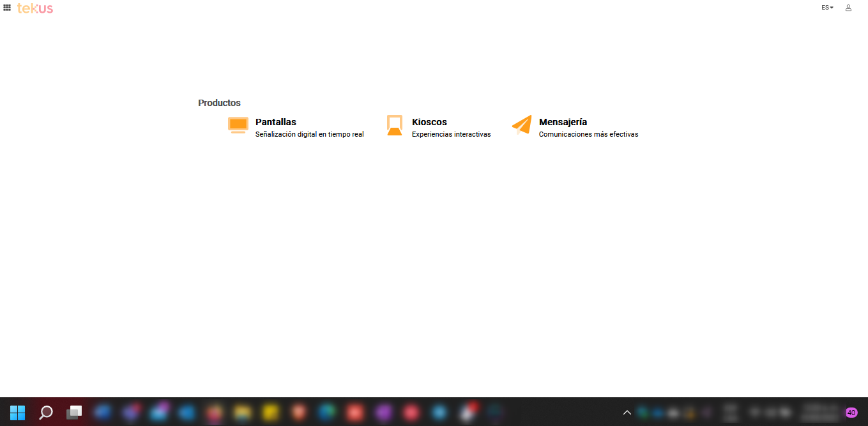
Task: Click the Comunicaciones más efectivas subtitle
Action: [x=588, y=135]
